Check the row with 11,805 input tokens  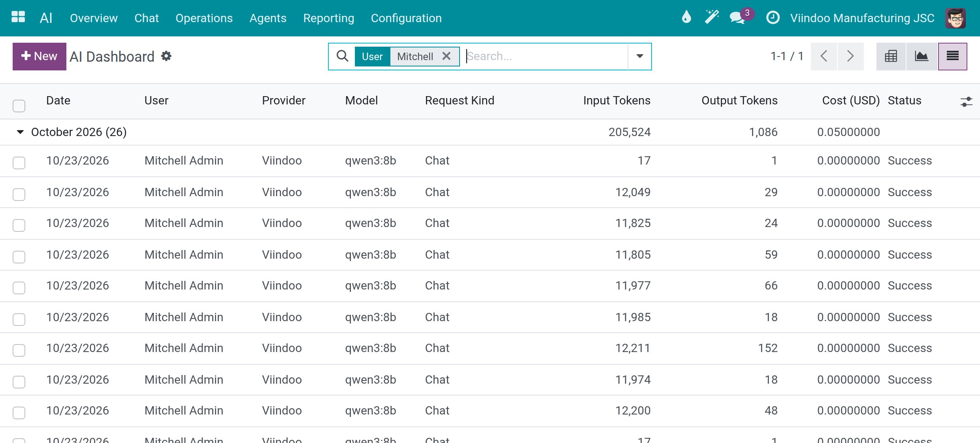(x=19, y=257)
